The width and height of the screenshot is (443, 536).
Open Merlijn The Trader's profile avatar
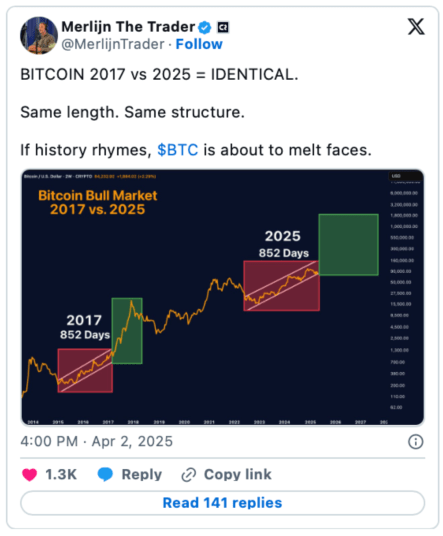(39, 35)
